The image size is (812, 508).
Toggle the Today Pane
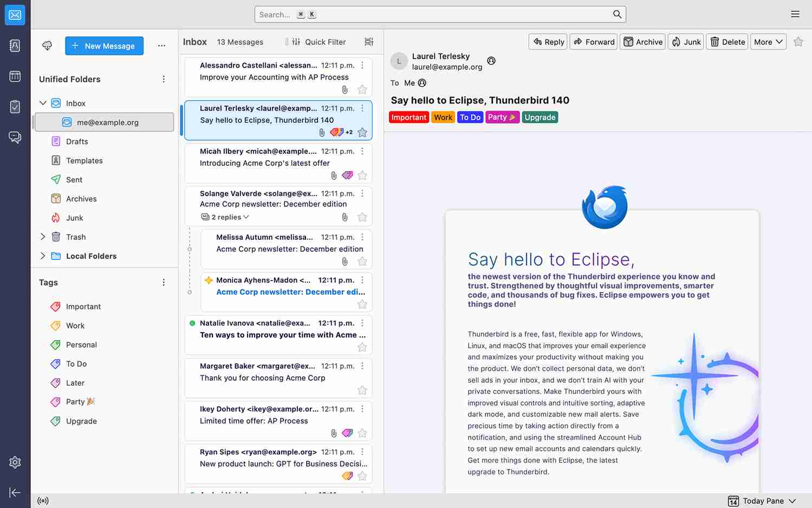(762, 501)
